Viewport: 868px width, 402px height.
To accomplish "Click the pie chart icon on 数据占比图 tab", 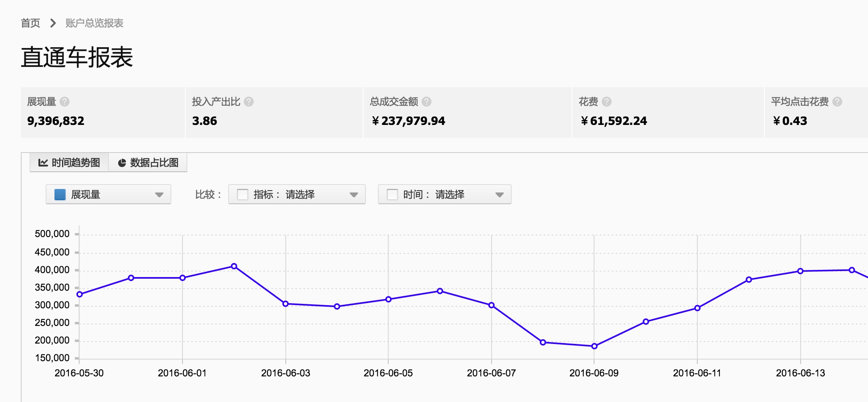I will (122, 163).
